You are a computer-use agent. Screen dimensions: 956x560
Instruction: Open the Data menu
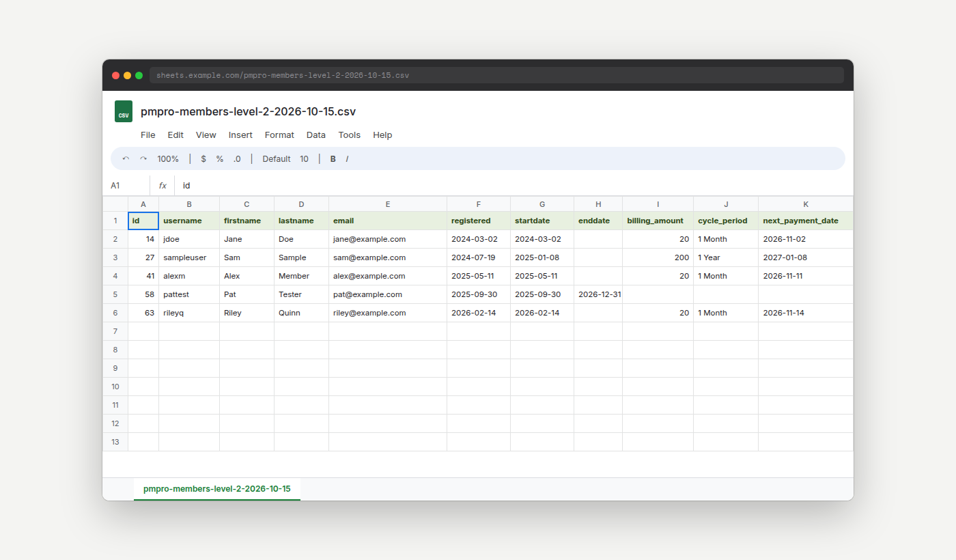(x=316, y=135)
